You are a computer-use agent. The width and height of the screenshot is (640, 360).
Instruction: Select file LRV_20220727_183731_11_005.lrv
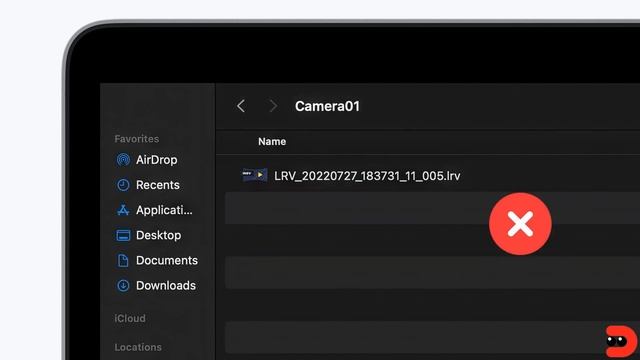pos(367,176)
